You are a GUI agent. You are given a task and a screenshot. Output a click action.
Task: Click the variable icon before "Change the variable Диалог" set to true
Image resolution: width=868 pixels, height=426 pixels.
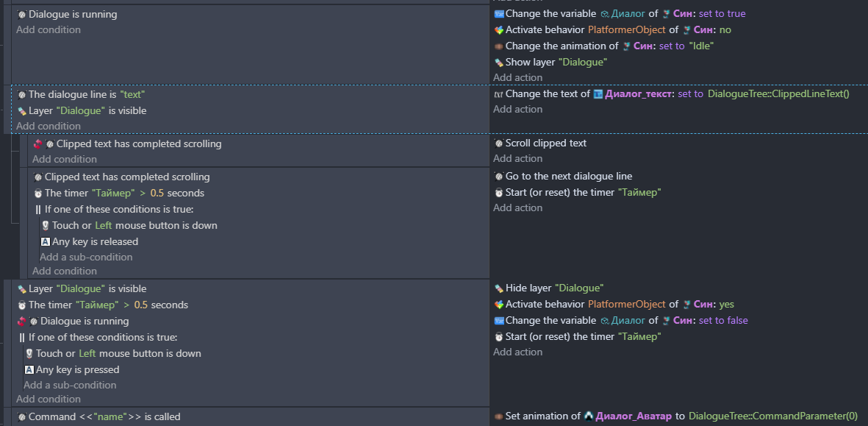pos(499,13)
